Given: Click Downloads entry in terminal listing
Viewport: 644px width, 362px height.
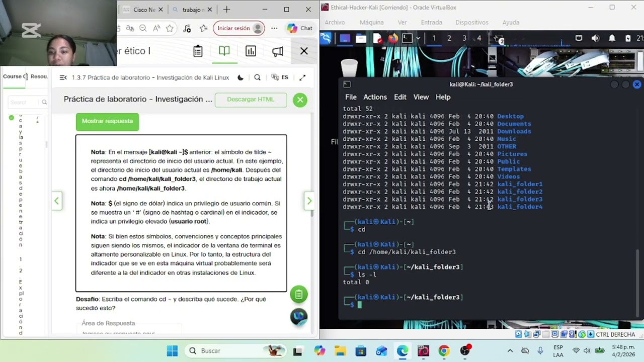Looking at the screenshot, I should (x=514, y=131).
